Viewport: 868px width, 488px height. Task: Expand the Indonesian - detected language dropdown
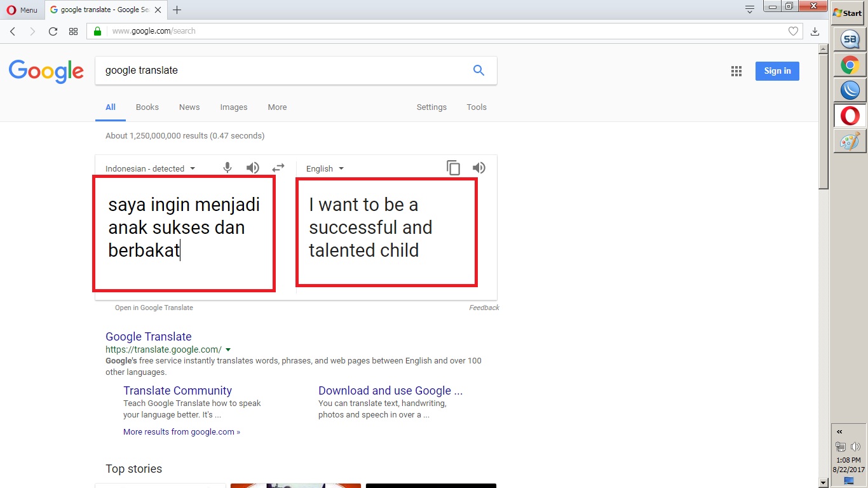pyautogui.click(x=151, y=168)
